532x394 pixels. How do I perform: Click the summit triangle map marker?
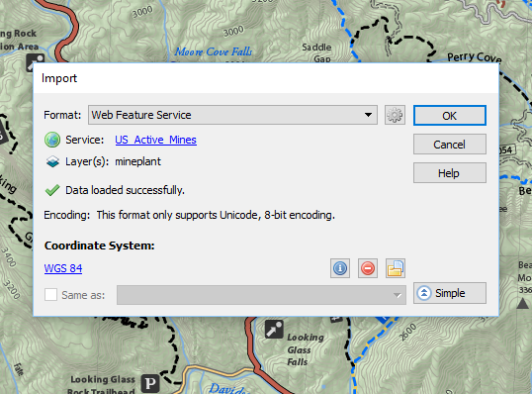[523, 303]
